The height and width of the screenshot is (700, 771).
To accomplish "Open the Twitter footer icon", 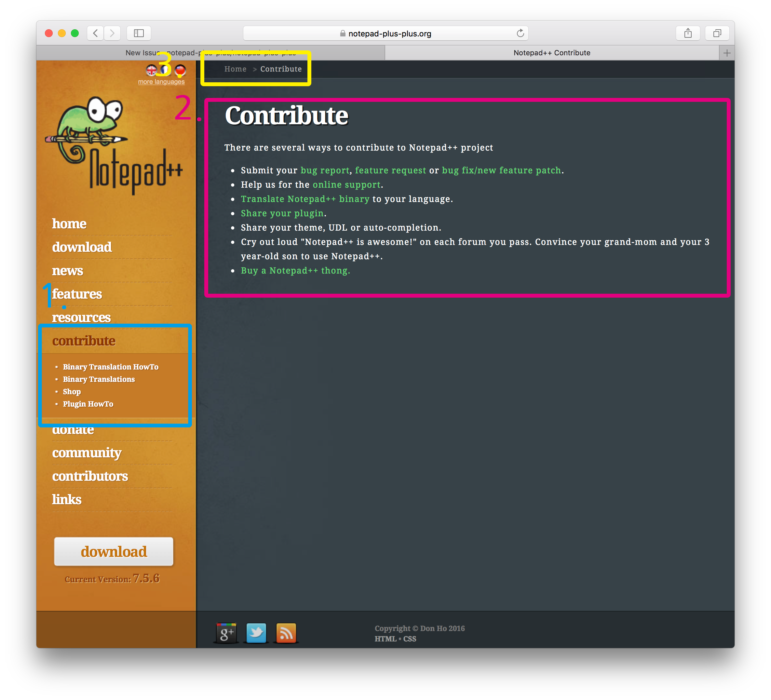I will tap(256, 633).
